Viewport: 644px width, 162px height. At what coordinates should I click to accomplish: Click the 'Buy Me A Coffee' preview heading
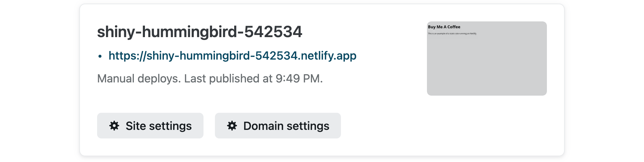(444, 27)
